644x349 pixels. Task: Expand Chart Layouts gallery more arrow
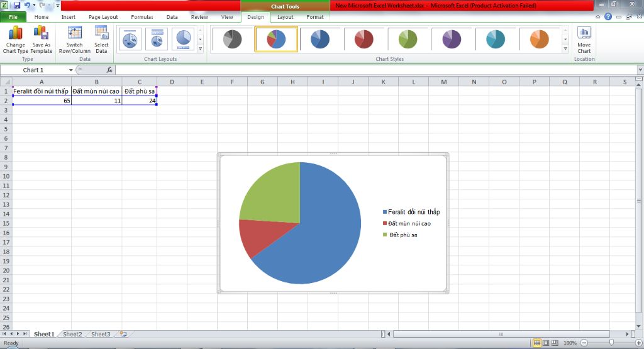[x=201, y=49]
